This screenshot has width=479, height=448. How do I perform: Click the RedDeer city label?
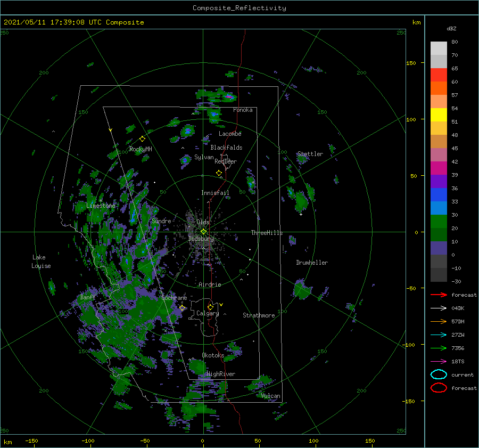226,161
